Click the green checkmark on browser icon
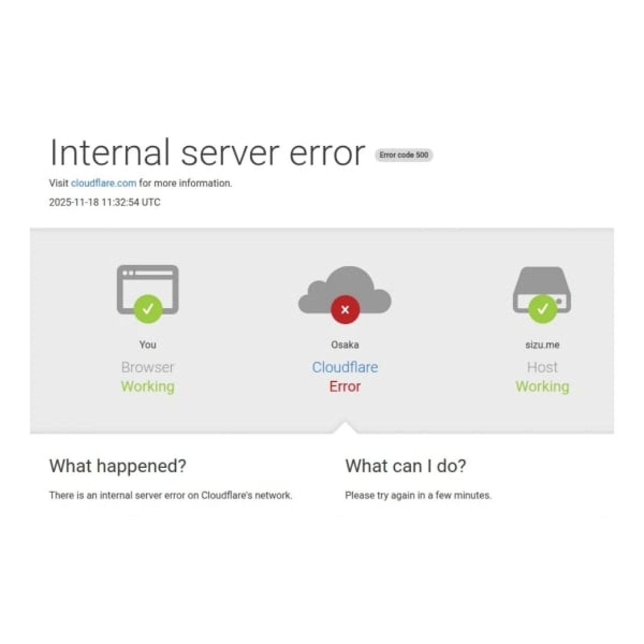The height and width of the screenshot is (644, 644). [x=148, y=309]
